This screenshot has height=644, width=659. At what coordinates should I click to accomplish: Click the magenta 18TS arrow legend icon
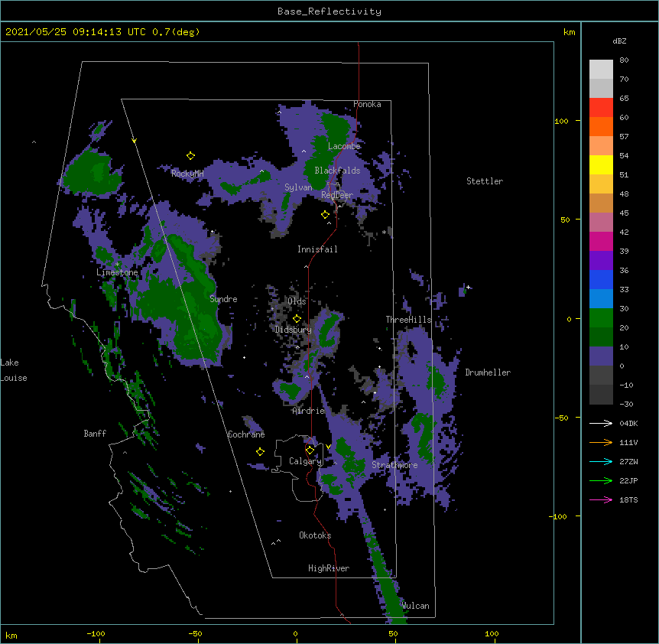601,499
